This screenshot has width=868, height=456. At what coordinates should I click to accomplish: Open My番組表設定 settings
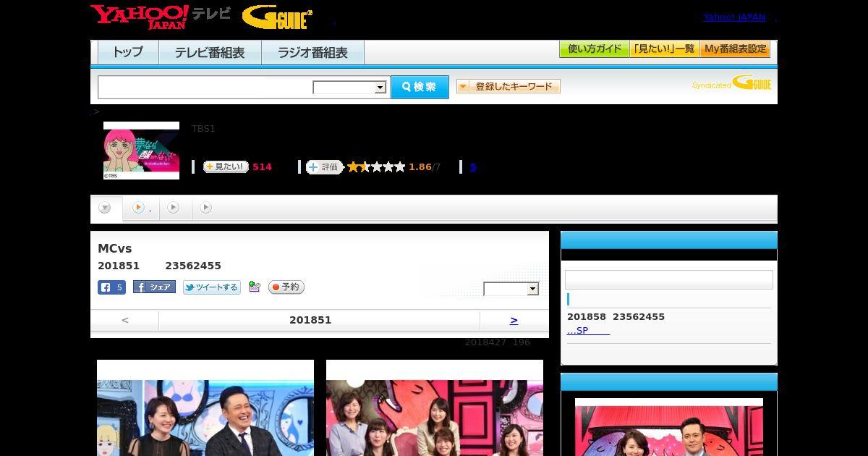pos(735,49)
